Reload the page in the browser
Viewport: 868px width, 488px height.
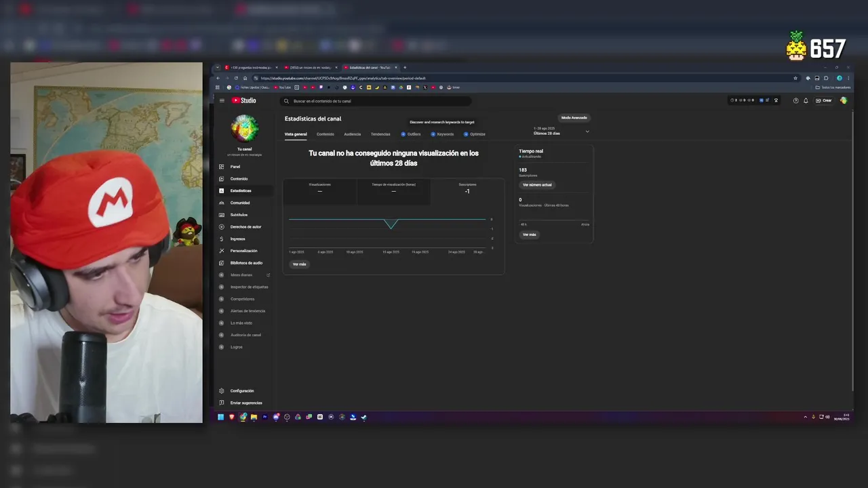coord(236,78)
